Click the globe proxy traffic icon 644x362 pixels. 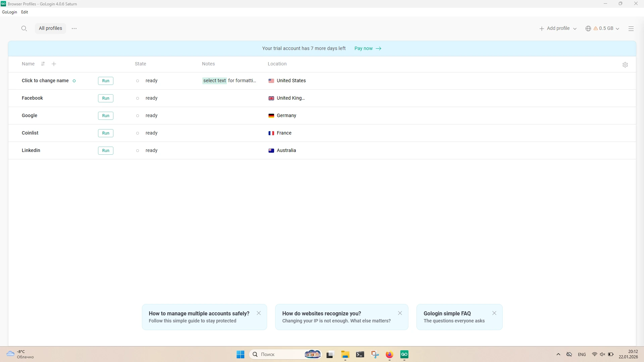pyautogui.click(x=588, y=29)
